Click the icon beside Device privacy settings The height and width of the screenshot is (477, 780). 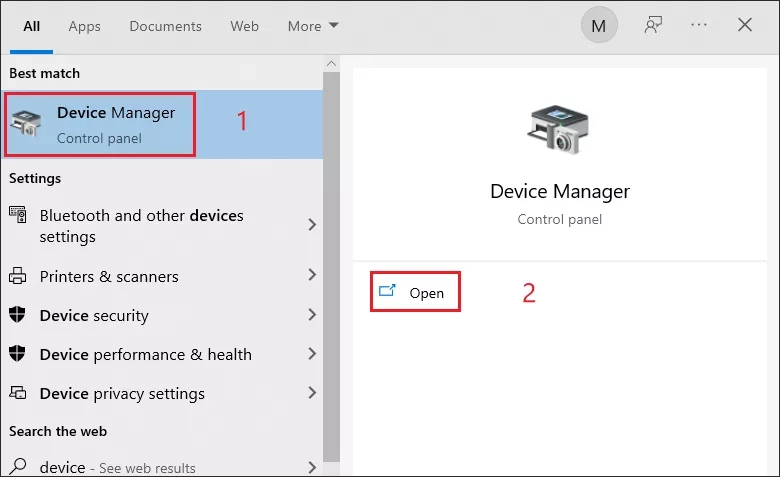[18, 393]
